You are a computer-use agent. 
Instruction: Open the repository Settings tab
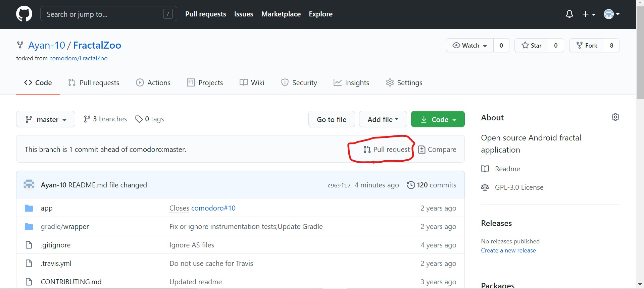click(404, 83)
